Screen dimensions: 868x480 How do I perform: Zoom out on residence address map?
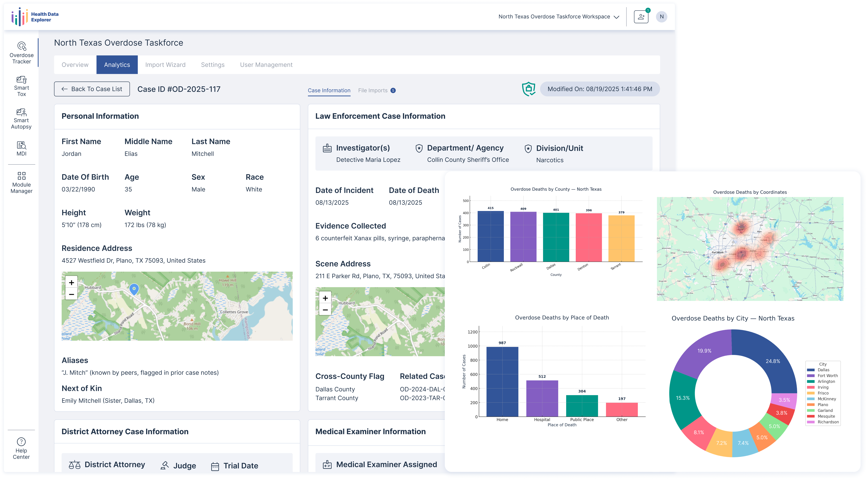pos(71,294)
